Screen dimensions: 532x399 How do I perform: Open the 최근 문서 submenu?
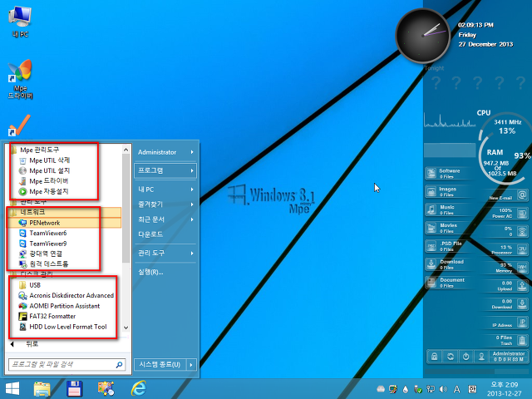coord(165,219)
